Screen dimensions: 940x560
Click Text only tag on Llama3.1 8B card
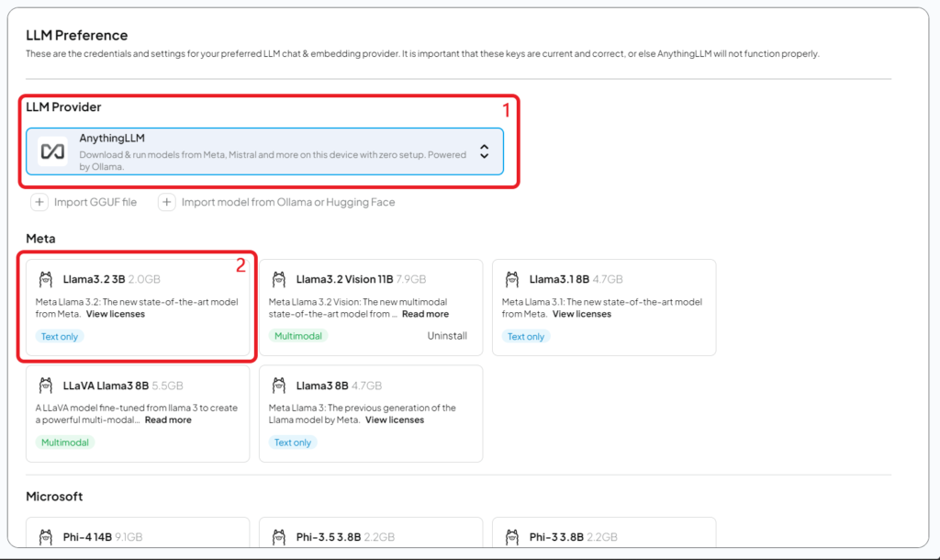526,336
